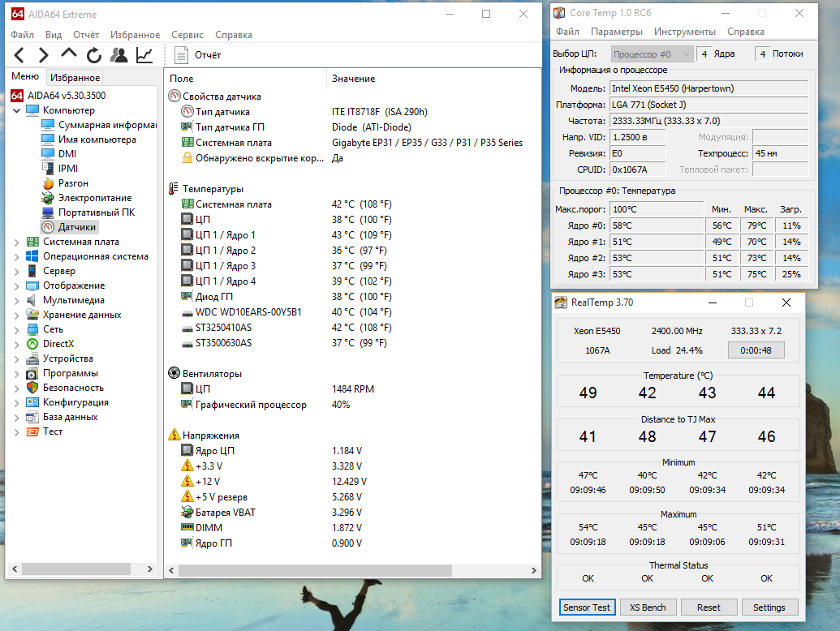Open the Файл menu in AIDA64

(x=22, y=35)
